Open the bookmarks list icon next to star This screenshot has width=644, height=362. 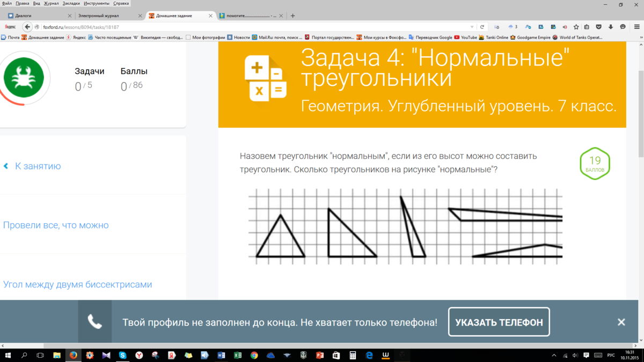(x=587, y=27)
